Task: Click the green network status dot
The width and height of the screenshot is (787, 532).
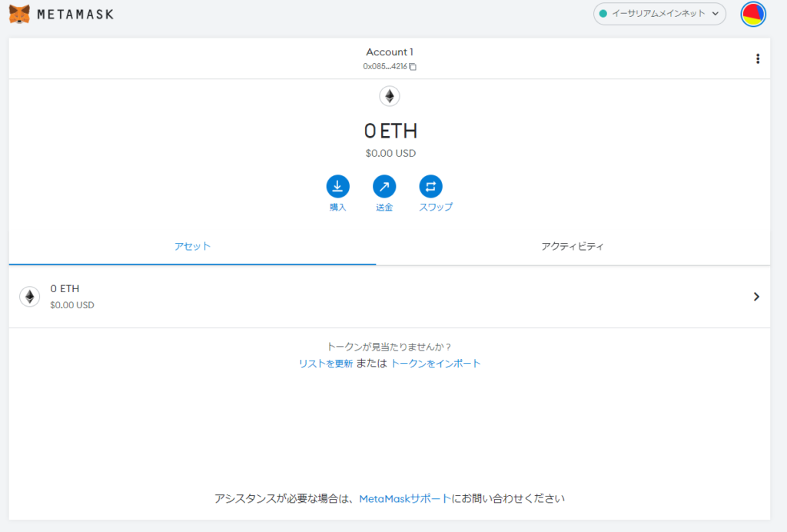Action: pyautogui.click(x=603, y=14)
